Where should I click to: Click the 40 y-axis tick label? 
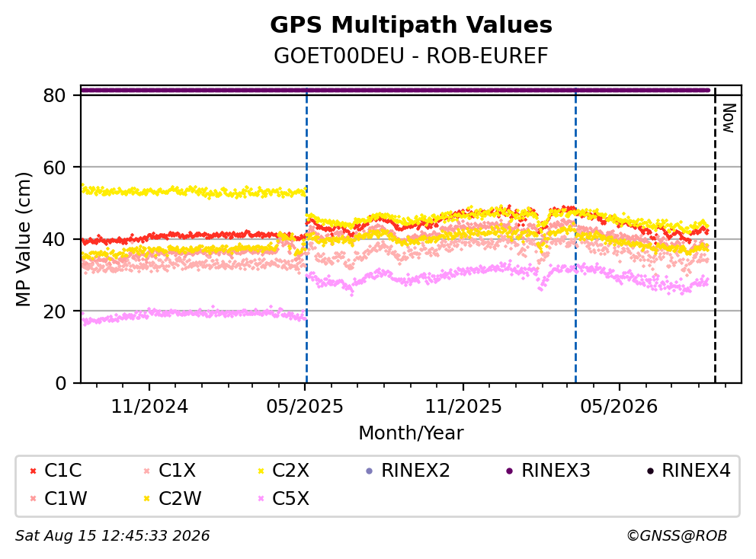(54, 239)
